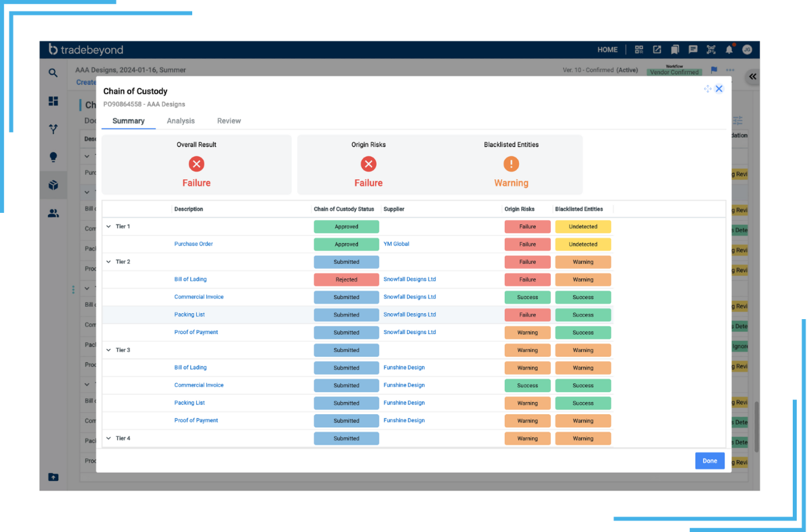Collapse the Tier 1 row
The height and width of the screenshot is (532, 809).
109,227
